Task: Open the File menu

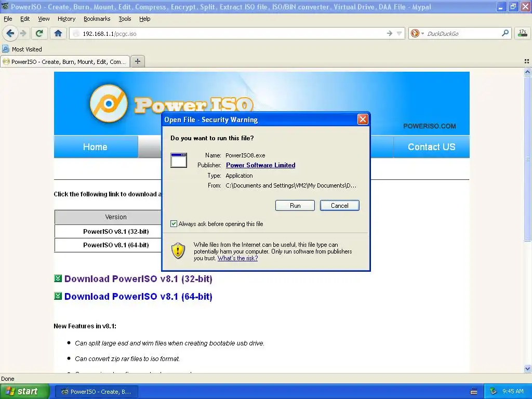Action: (8, 19)
